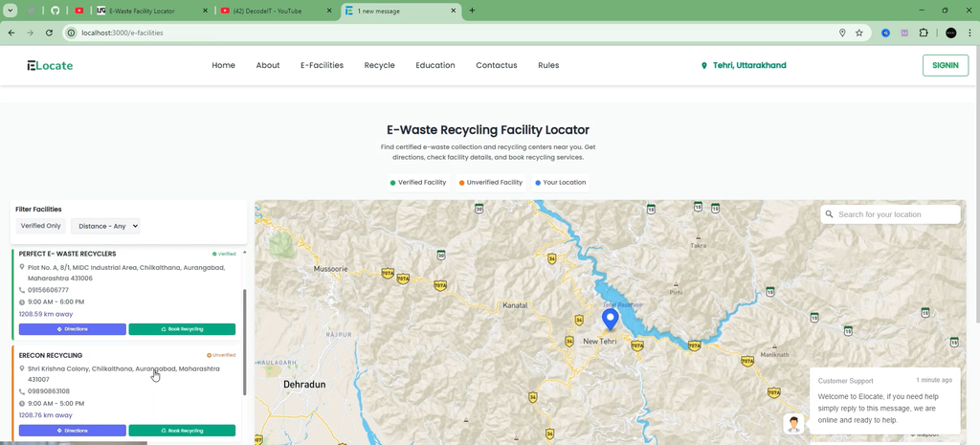The image size is (980, 445).
Task: Click the site information icon in address bar
Action: click(x=71, y=33)
